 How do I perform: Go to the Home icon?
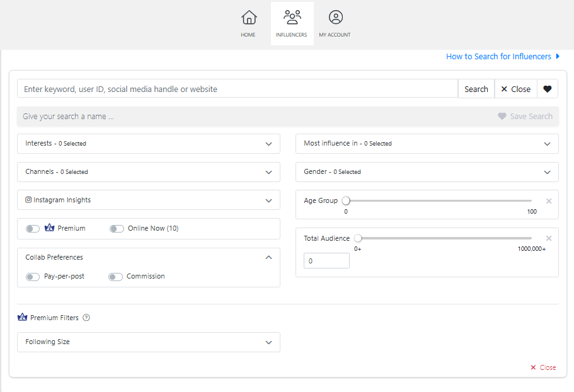pyautogui.click(x=248, y=17)
